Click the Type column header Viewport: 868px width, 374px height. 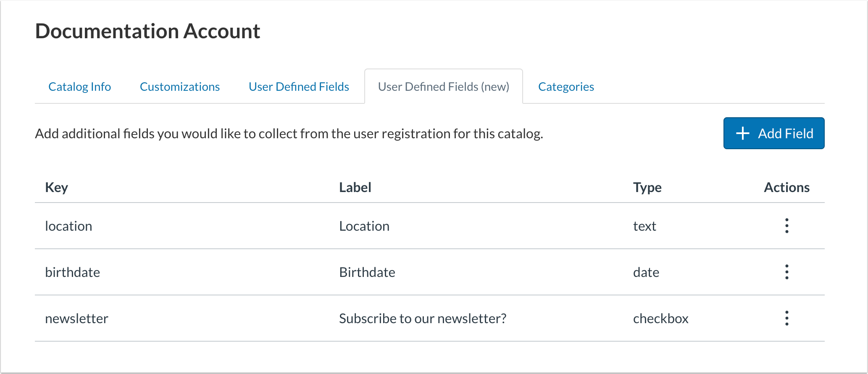tap(647, 187)
